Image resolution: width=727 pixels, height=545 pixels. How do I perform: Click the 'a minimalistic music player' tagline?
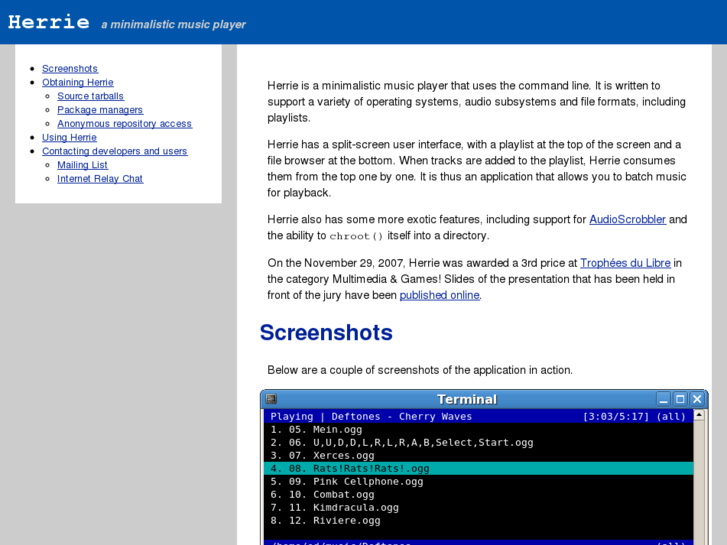click(173, 25)
